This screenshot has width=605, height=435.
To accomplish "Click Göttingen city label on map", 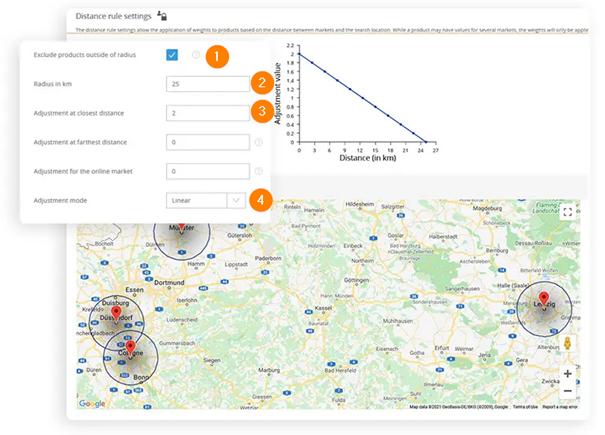I will pos(356,280).
